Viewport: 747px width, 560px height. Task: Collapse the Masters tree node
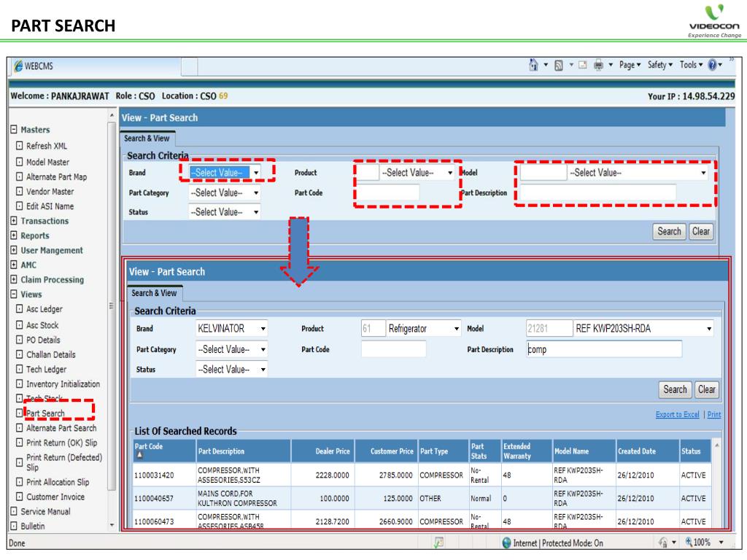14,129
